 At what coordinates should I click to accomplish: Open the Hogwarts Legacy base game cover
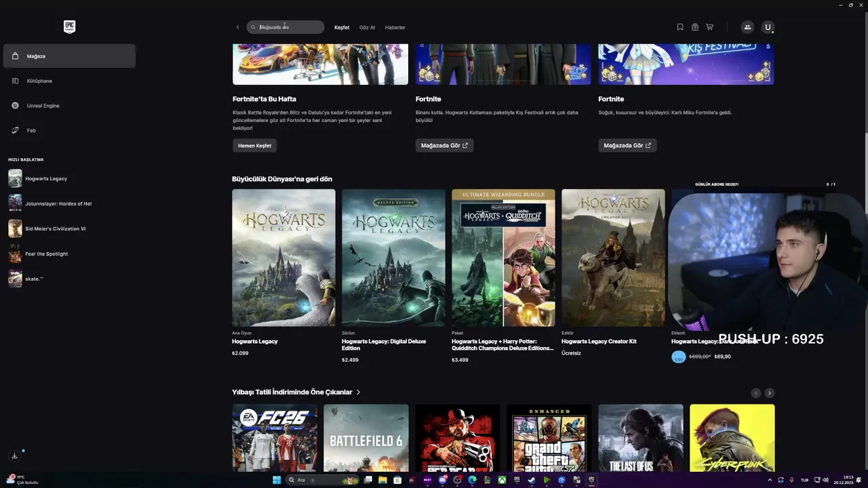[x=283, y=258]
